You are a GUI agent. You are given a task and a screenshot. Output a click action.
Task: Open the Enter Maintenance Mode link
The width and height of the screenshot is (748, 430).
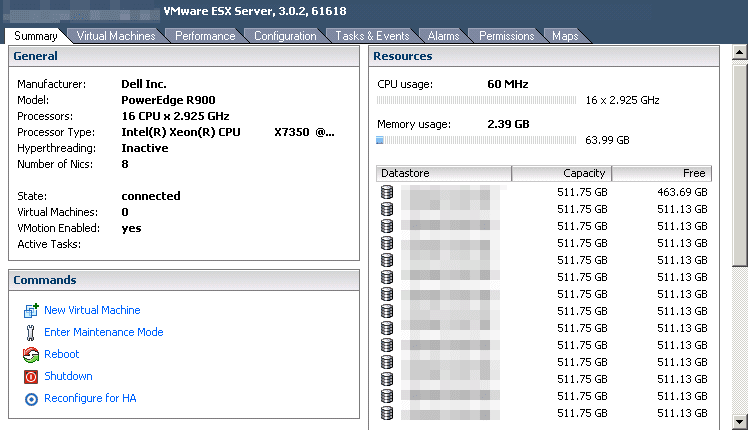(x=104, y=332)
